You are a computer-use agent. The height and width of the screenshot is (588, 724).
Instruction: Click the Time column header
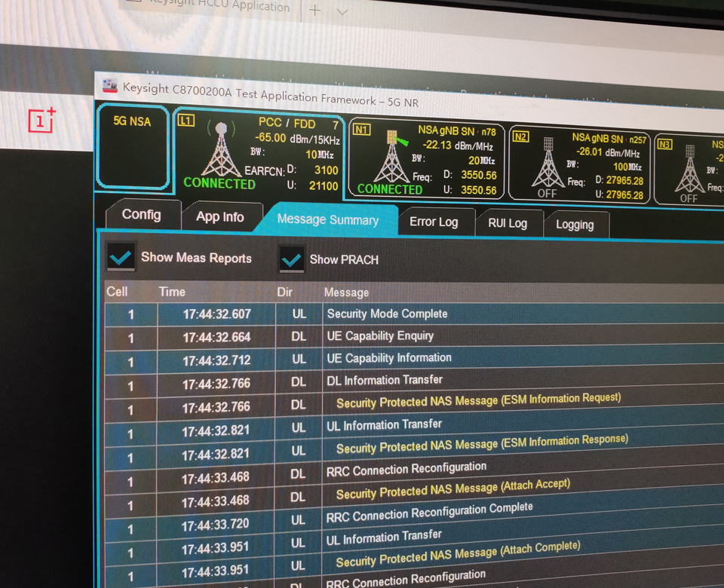coord(172,292)
